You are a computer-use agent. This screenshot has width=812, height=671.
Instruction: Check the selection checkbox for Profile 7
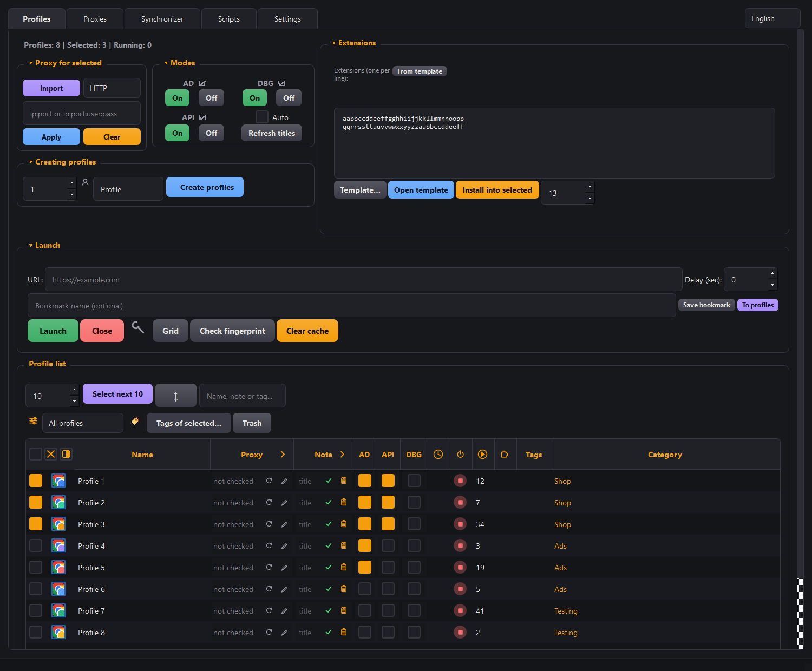coord(36,610)
